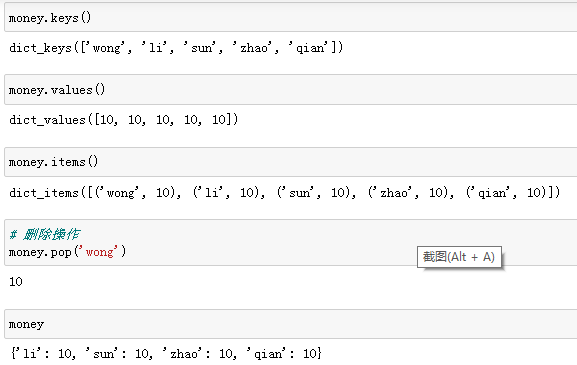Click the dict_values output line
577x365 pixels.
(x=124, y=120)
